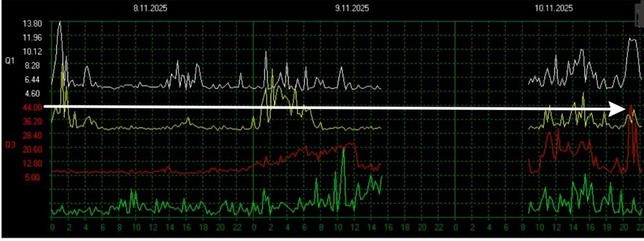The height and width of the screenshot is (241, 644).
Task: Click the 10.12 scale value
Action: click(33, 52)
